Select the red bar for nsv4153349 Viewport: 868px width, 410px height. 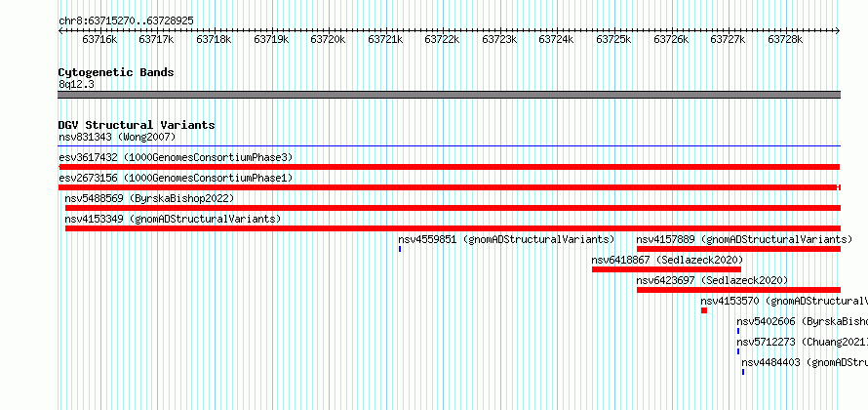(453, 228)
